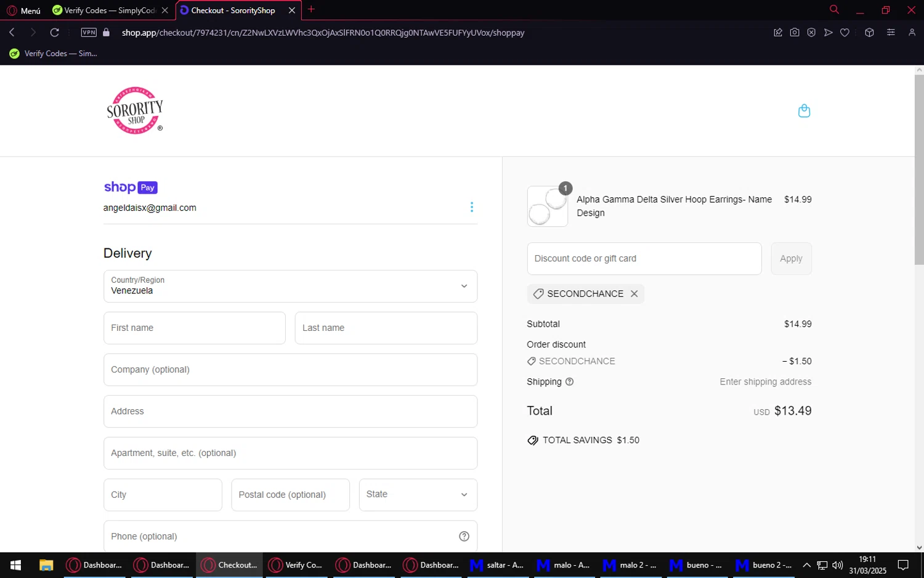The width and height of the screenshot is (924, 578).
Task: Open a new browser tab
Action: pos(311,9)
